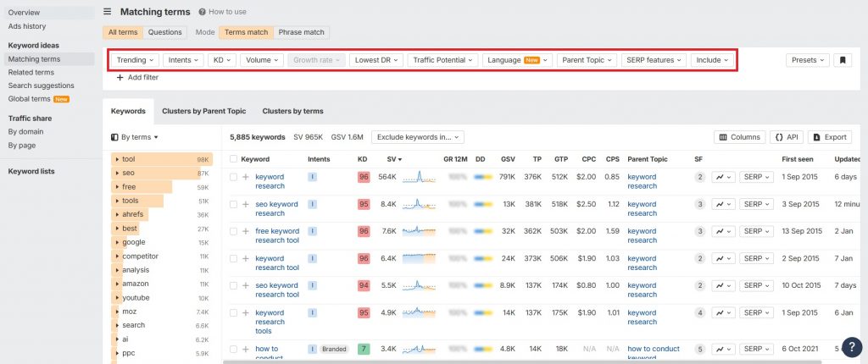Export the keyword list
868x364 pixels.
[x=830, y=137]
